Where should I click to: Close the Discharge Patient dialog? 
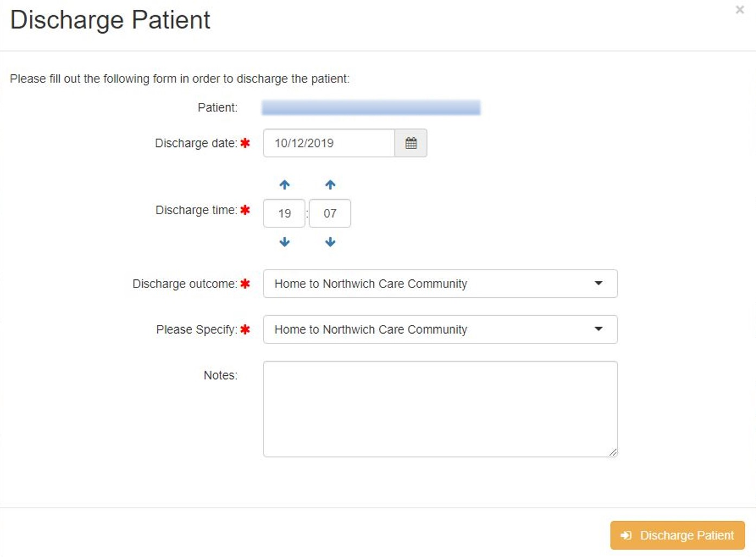pyautogui.click(x=740, y=10)
